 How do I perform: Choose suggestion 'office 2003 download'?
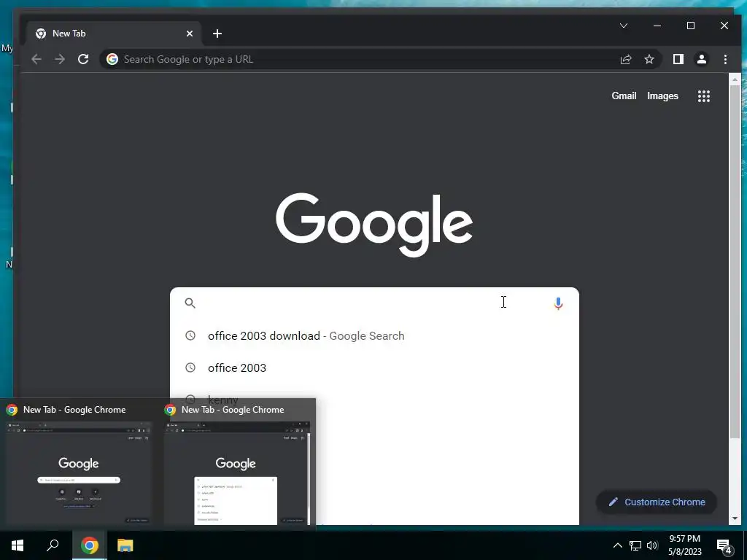coord(374,335)
